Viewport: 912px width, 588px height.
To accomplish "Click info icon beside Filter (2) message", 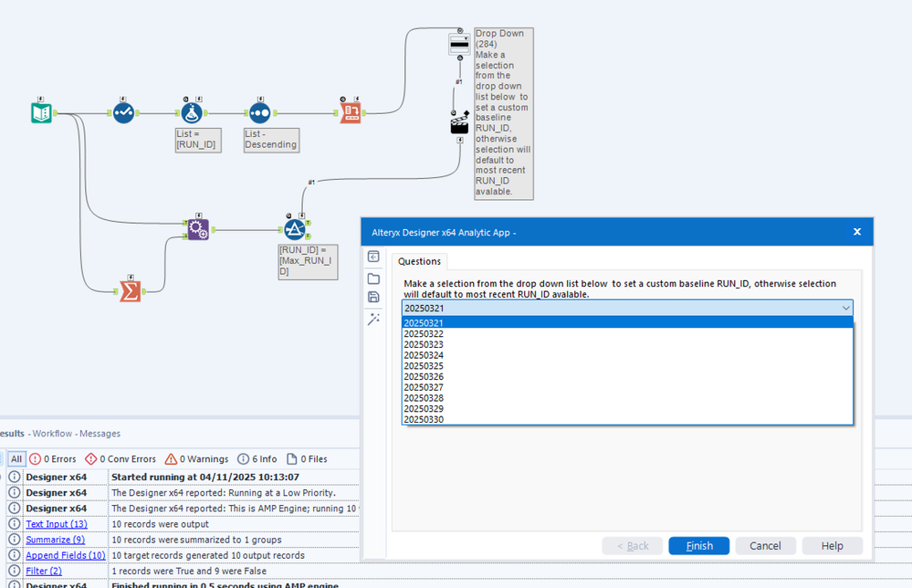I will [x=15, y=572].
